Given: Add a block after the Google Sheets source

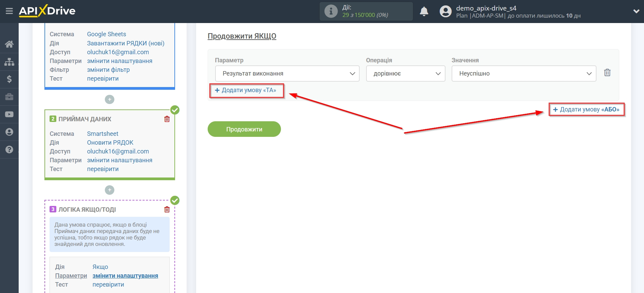Looking at the screenshot, I should 110,100.
